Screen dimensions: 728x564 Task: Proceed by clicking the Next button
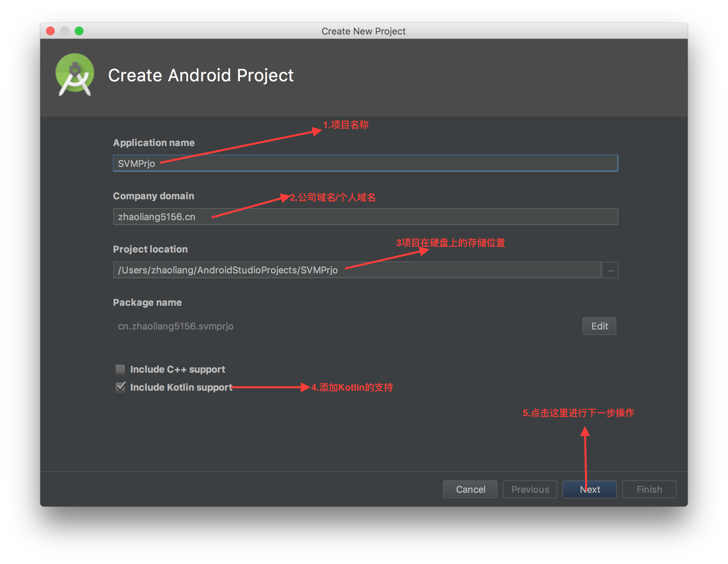click(590, 490)
